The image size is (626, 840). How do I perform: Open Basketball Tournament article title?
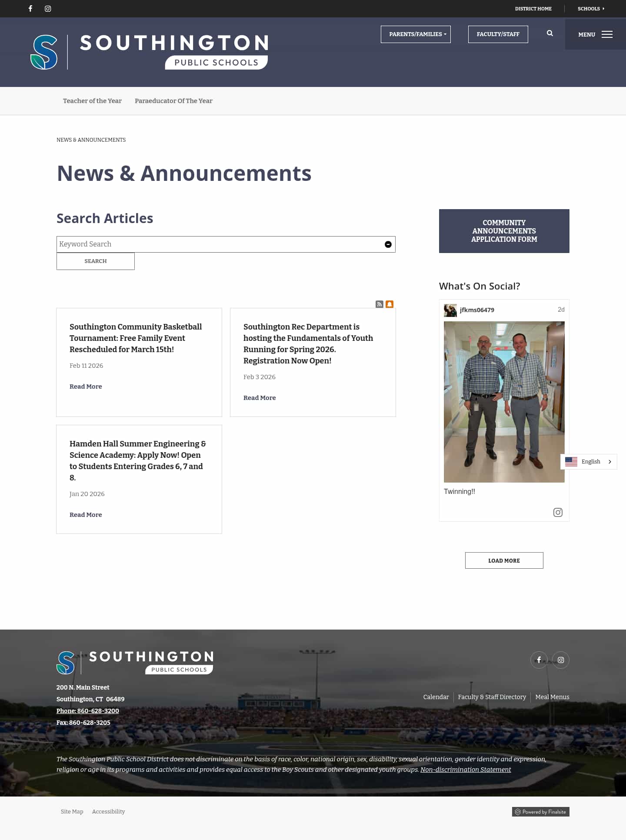pyautogui.click(x=136, y=338)
